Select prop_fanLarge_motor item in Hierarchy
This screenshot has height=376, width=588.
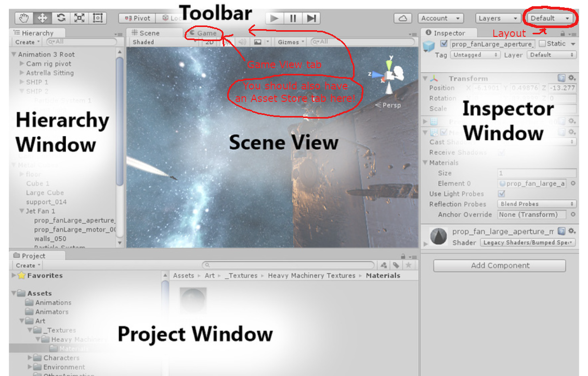75,229
